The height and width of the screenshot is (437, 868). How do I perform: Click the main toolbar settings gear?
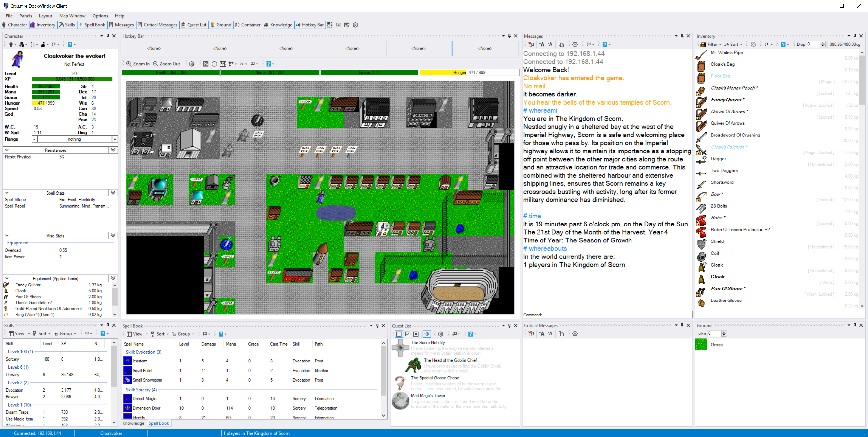point(355,25)
